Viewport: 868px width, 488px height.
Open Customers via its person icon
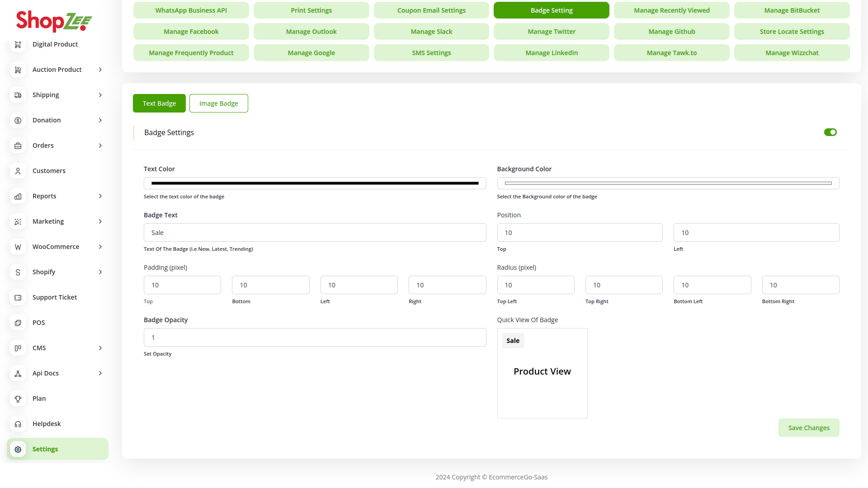point(18,171)
